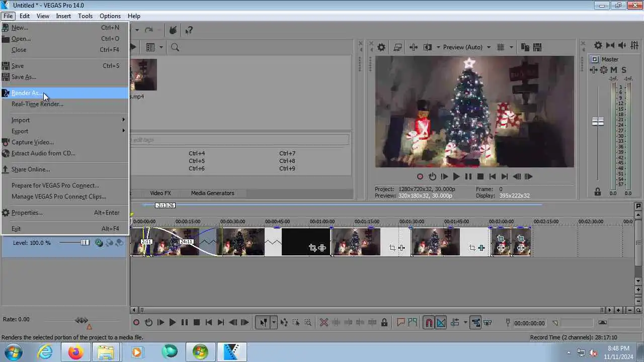Click the external monitor preview icon

[x=397, y=47]
